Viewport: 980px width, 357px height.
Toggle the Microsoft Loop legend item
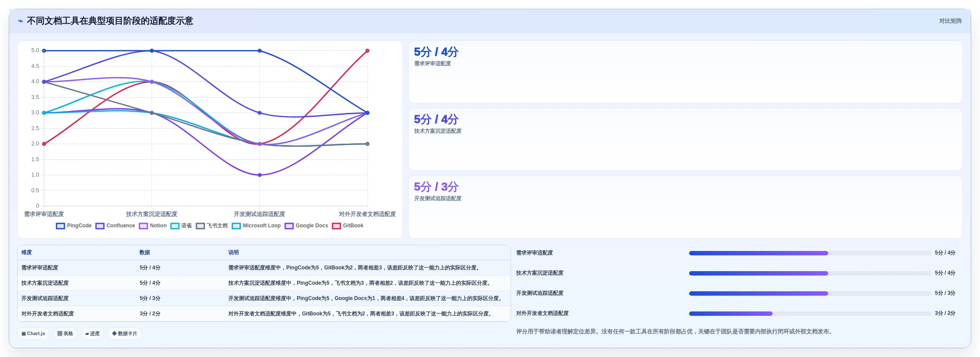pos(256,226)
